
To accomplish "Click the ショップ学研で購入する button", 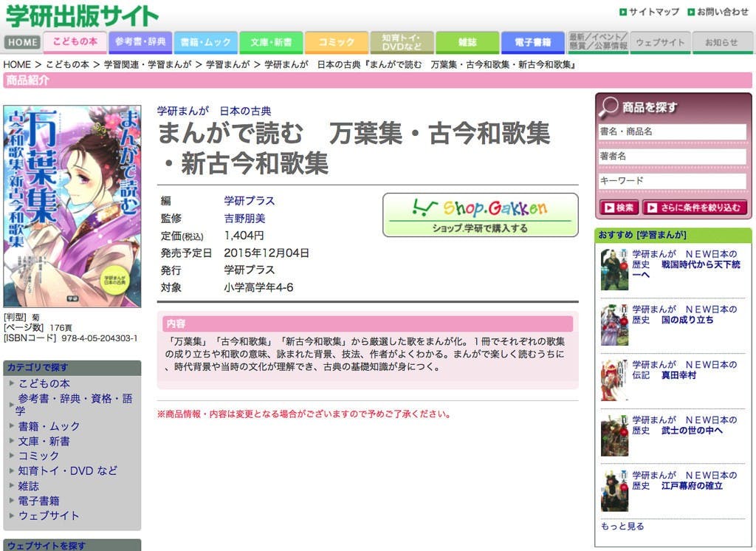I will click(x=480, y=215).
